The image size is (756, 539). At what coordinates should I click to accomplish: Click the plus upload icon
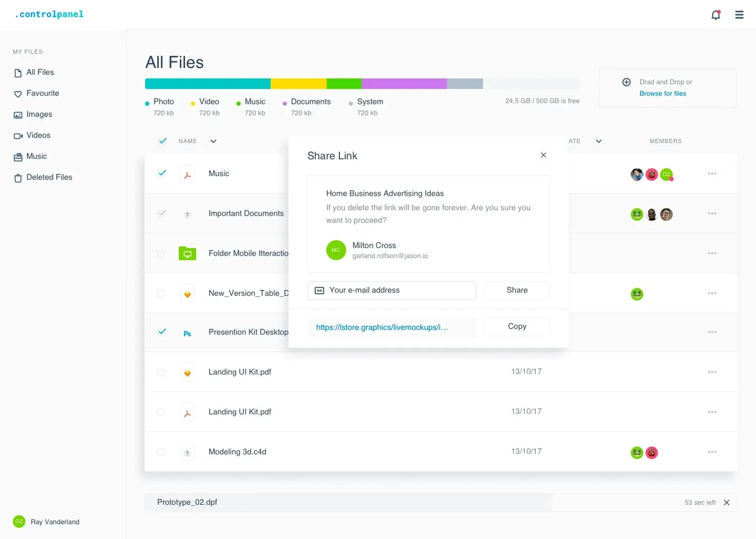point(626,82)
